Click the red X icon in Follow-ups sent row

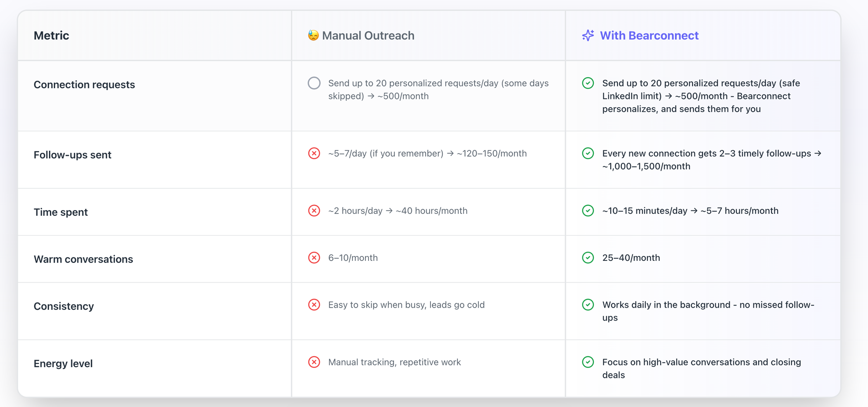point(314,154)
